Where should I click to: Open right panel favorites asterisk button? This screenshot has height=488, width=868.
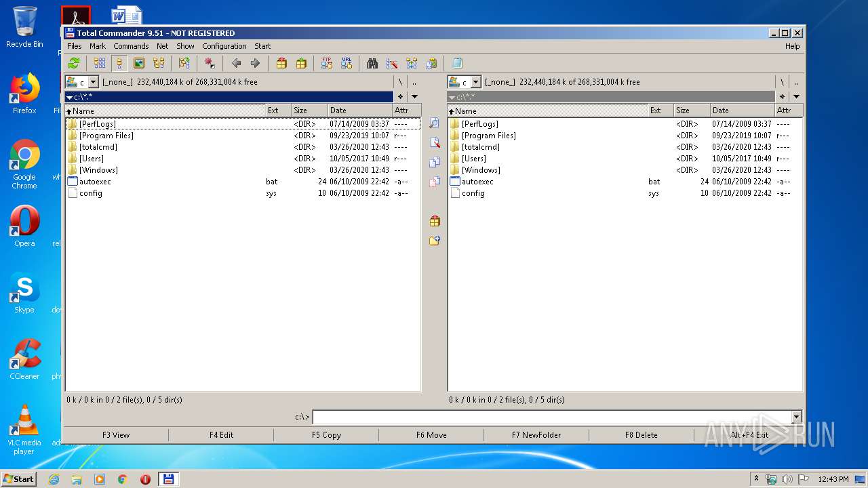point(782,97)
